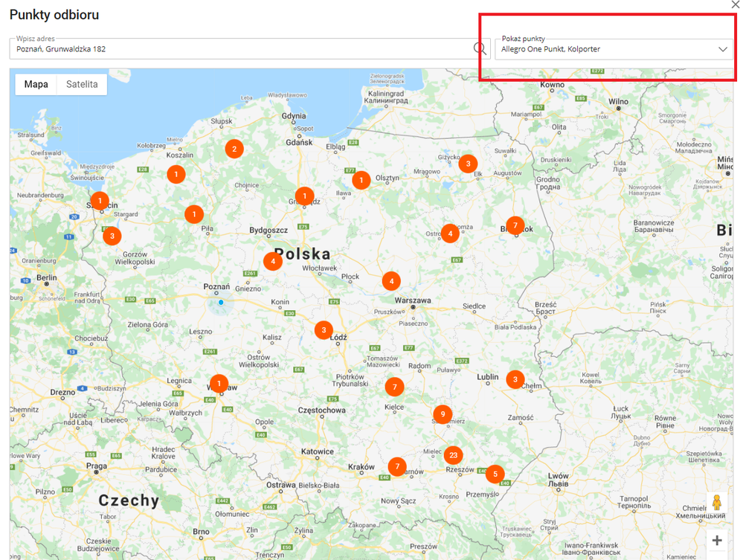The height and width of the screenshot is (560, 743).
Task: Click the 3-point cluster near Chełm
Action: (515, 379)
